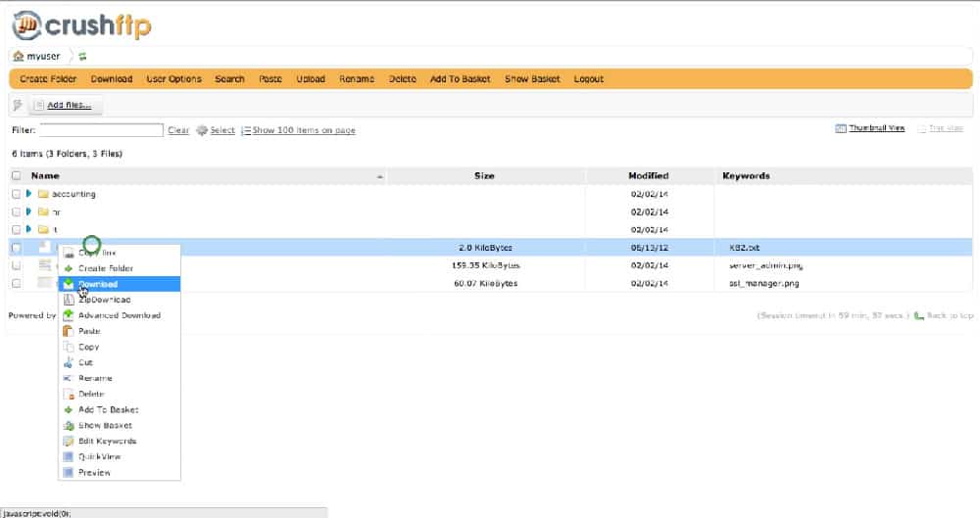Click the Tree View link
Viewport: 980px width, 518px height.
[x=946, y=128]
